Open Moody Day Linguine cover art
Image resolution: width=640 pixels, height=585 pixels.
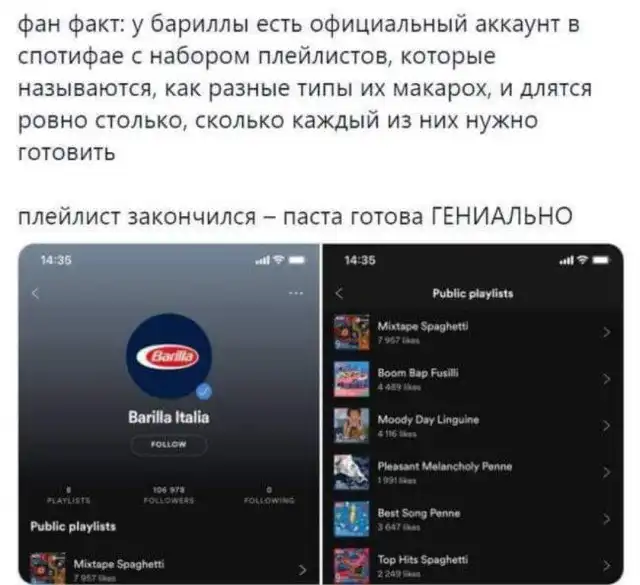[x=351, y=425]
